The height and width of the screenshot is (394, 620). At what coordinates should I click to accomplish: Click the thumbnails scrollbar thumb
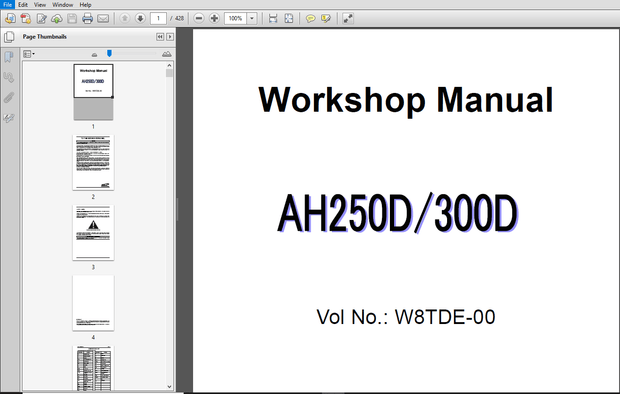click(x=169, y=73)
